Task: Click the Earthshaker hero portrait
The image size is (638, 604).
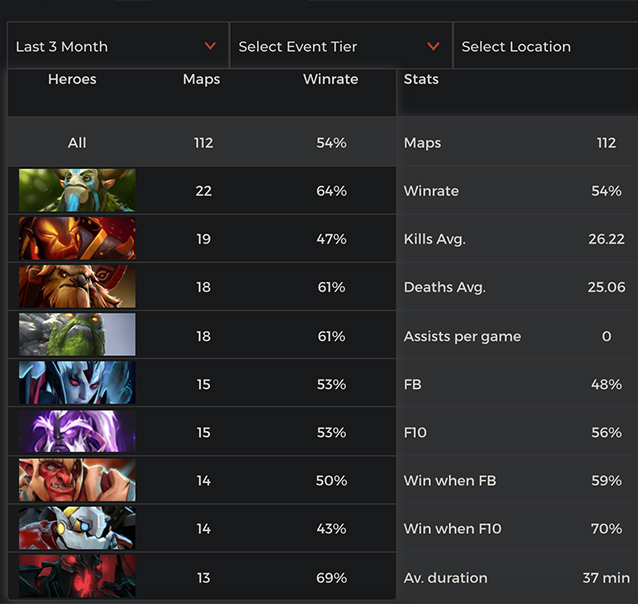Action: coord(77,287)
